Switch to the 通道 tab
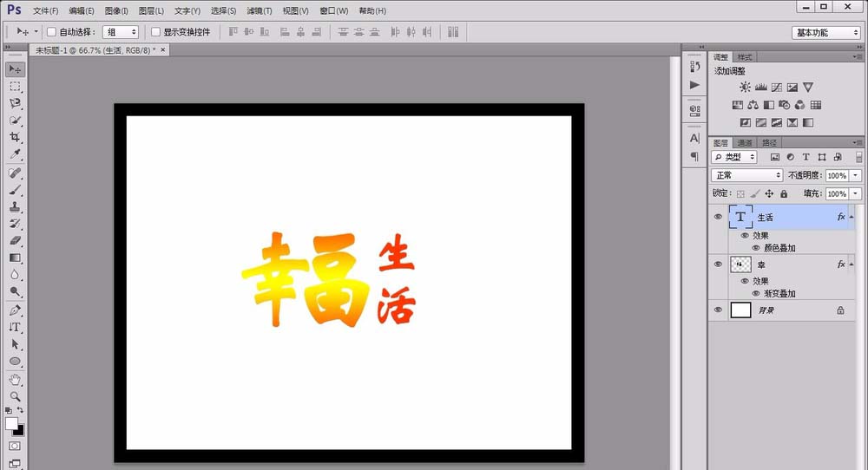This screenshot has height=470, width=868. click(x=745, y=143)
